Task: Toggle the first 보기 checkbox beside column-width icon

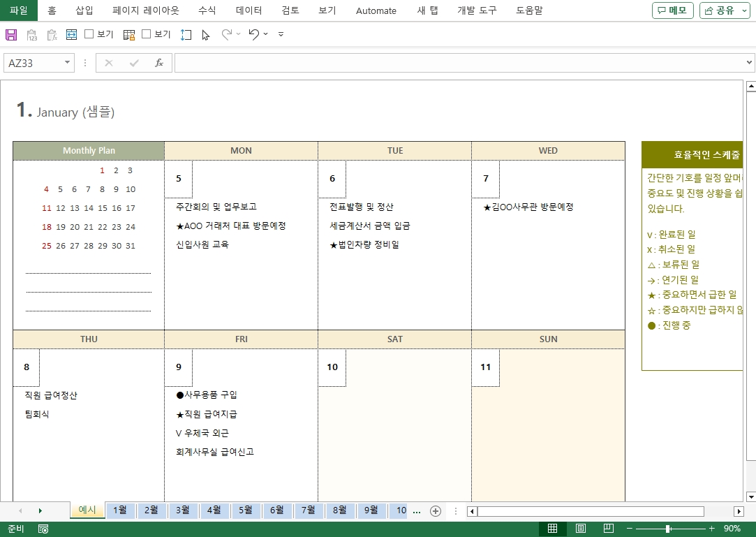Action: coord(89,34)
